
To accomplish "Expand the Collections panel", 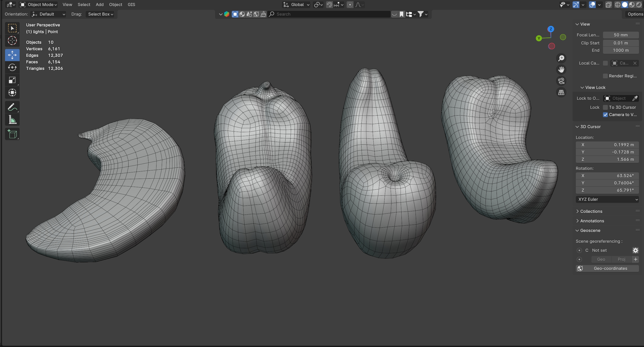I will 591,211.
